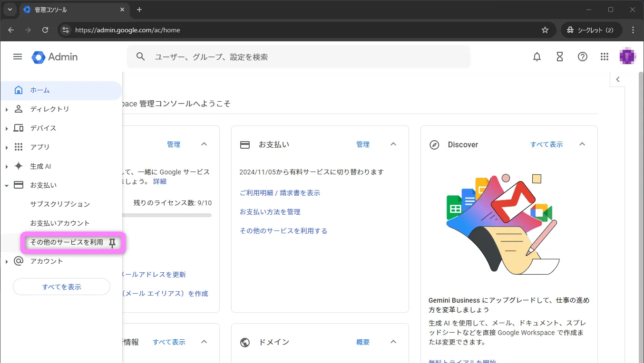Open the Google apps grid

[x=605, y=57]
